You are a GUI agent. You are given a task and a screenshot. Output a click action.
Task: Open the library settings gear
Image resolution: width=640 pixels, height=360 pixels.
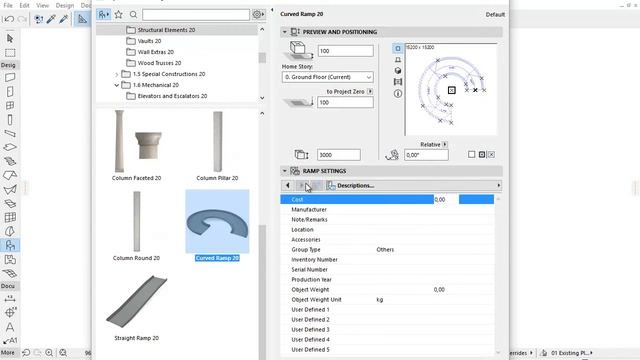pyautogui.click(x=258, y=15)
